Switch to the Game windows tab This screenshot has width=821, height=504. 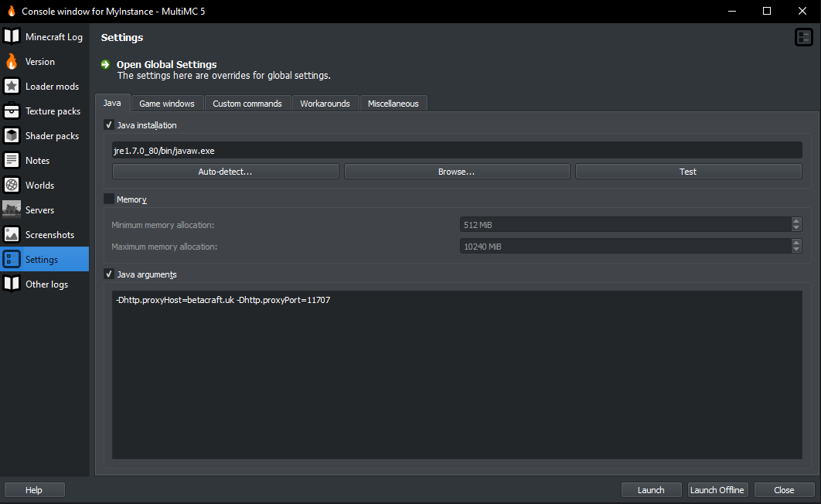pos(167,104)
